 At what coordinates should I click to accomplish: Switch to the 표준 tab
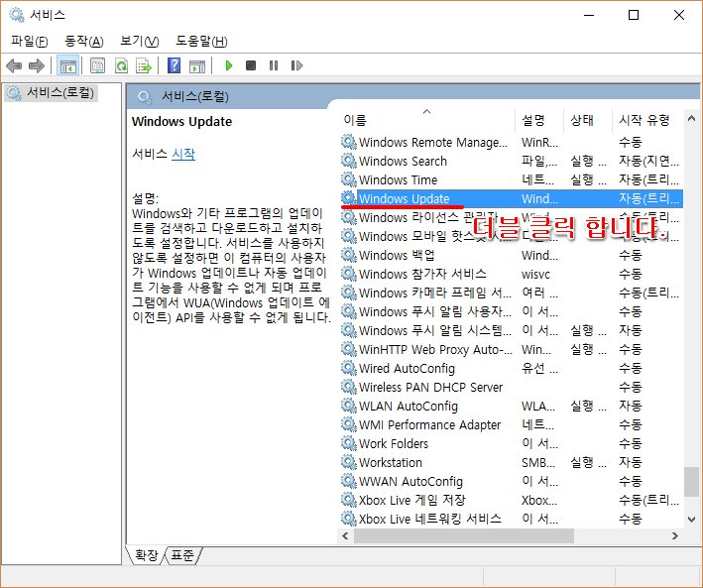(182, 555)
